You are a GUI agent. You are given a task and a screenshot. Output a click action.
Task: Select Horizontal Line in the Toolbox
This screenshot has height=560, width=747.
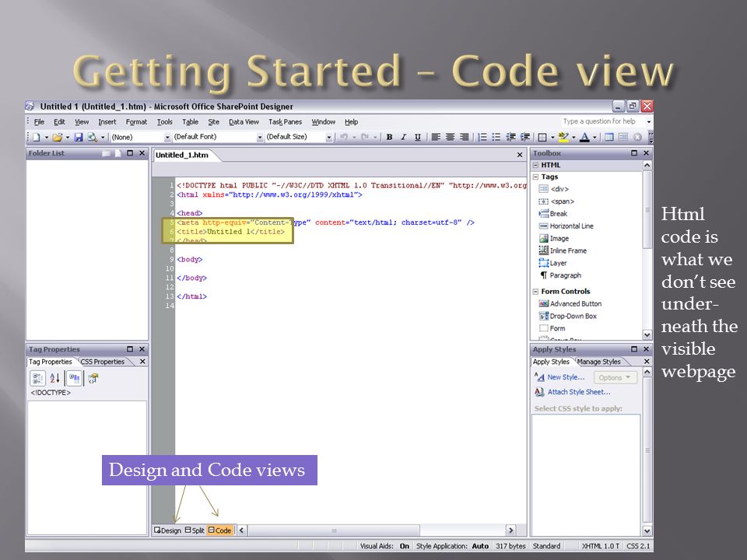click(x=566, y=226)
